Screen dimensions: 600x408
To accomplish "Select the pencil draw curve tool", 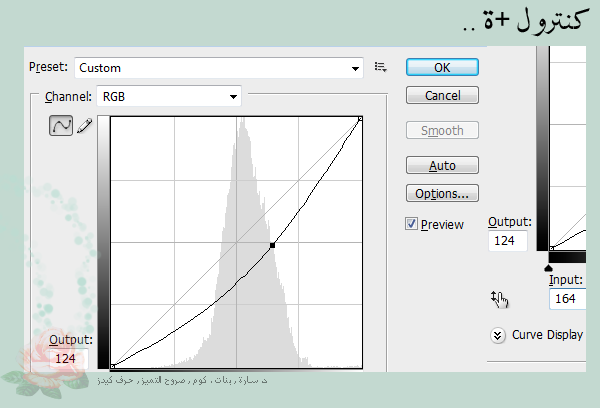I will coord(85,126).
